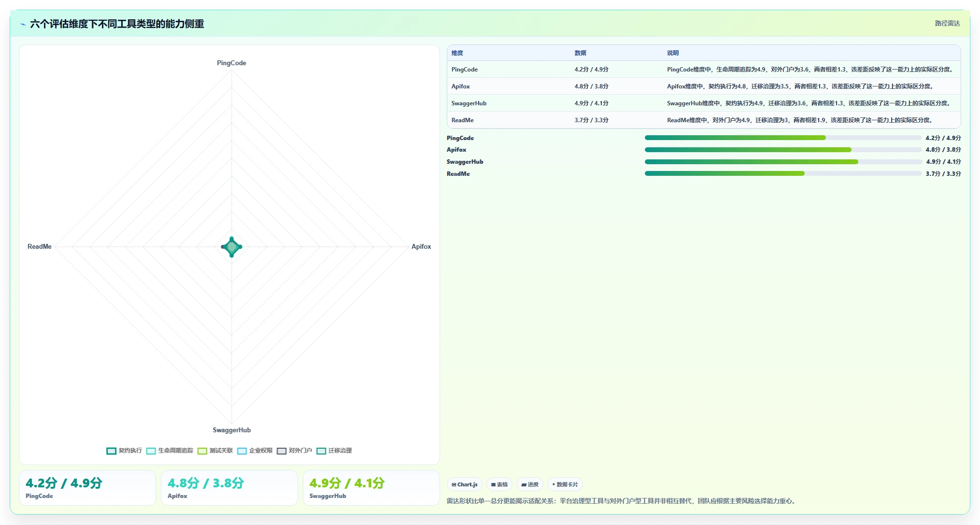Click the score at the end of ReadMe's progress bar
Screen dimensions: 980x525
tap(943, 174)
